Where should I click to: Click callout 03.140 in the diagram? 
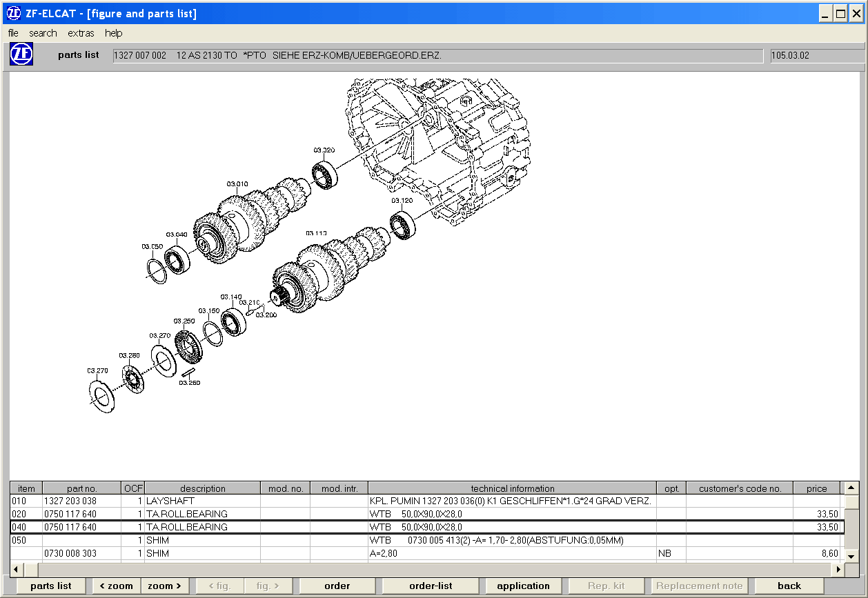tap(232, 297)
